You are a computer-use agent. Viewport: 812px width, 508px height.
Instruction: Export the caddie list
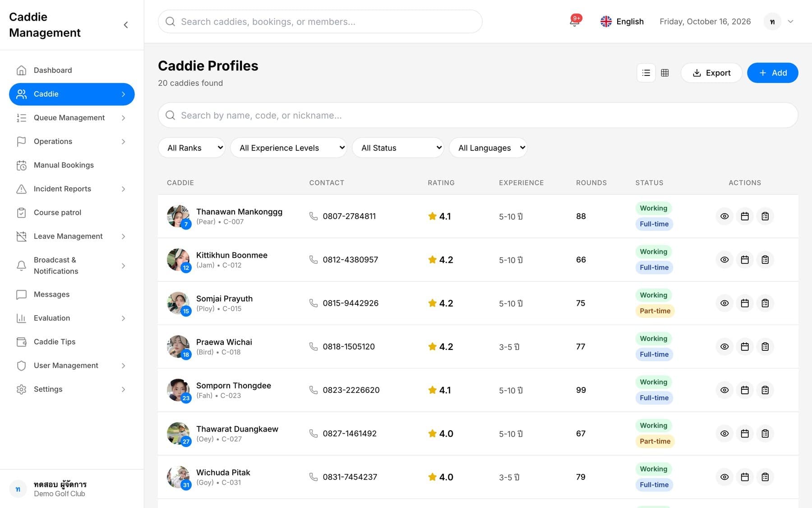711,73
